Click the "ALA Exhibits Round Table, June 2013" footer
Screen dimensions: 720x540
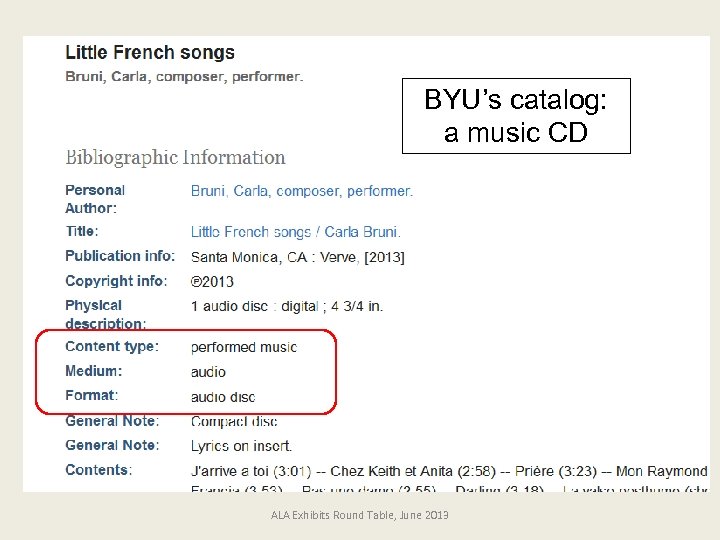pyautogui.click(x=360, y=515)
